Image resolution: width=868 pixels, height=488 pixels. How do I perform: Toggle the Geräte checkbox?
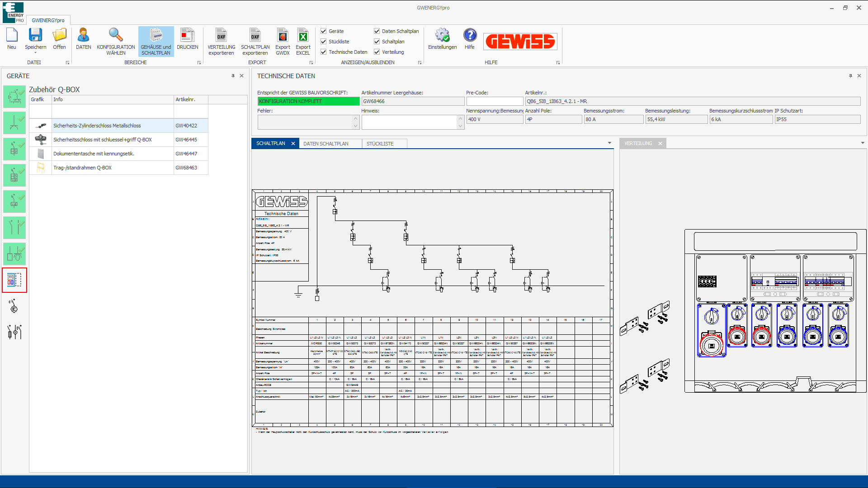(x=324, y=31)
